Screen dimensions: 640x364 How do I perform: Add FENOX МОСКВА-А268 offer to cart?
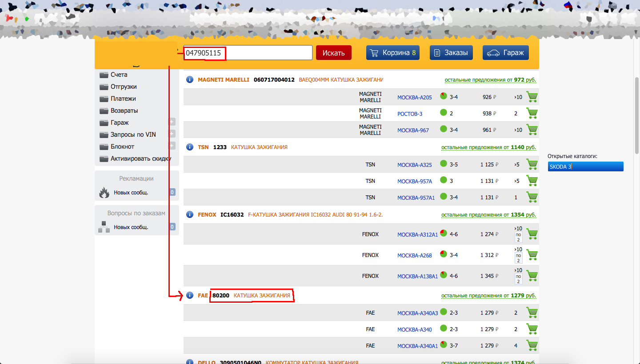532,255
